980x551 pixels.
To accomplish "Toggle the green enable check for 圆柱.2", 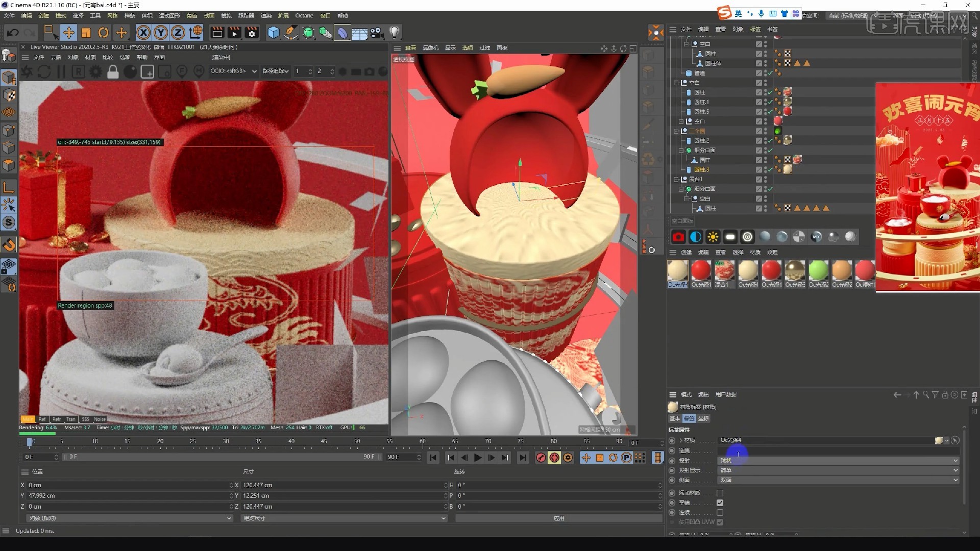I will click(770, 141).
